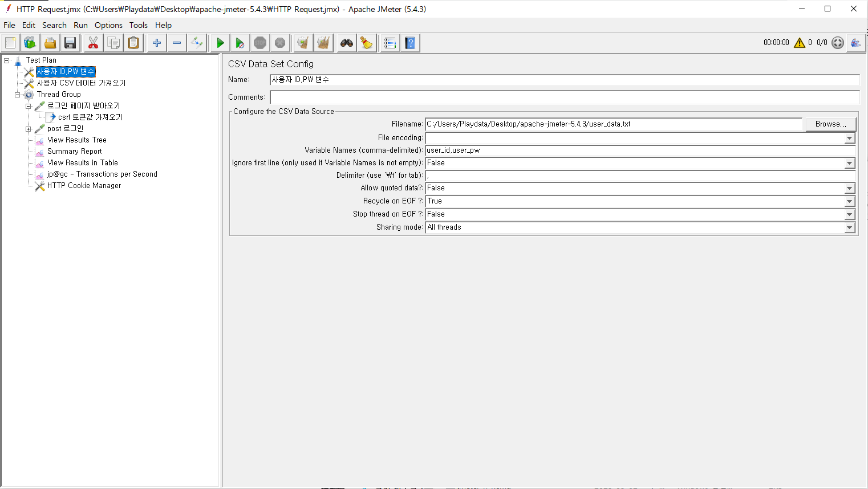Start the test with green play icon
Screen dimensions: 868x489
point(220,43)
